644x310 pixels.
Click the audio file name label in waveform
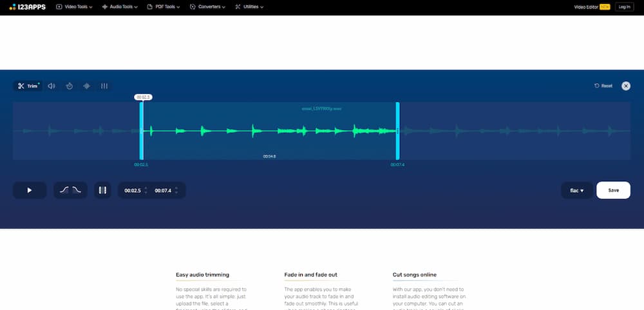coord(321,109)
